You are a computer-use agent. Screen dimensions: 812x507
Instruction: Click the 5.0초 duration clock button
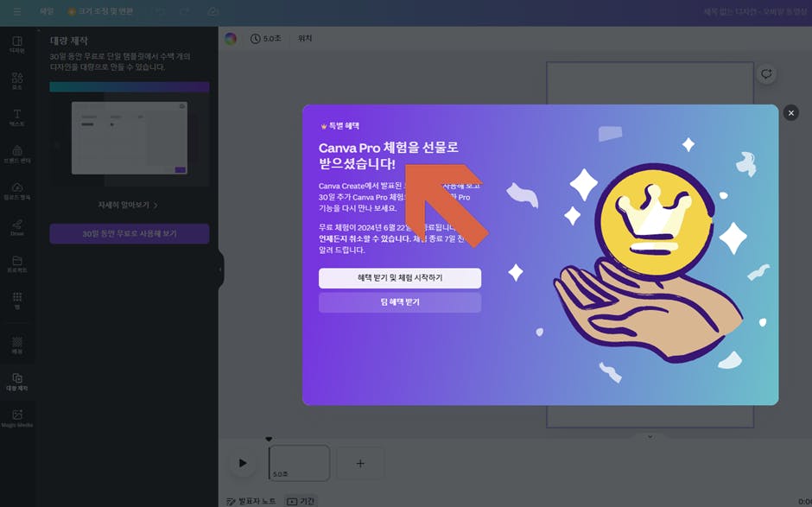coord(266,38)
